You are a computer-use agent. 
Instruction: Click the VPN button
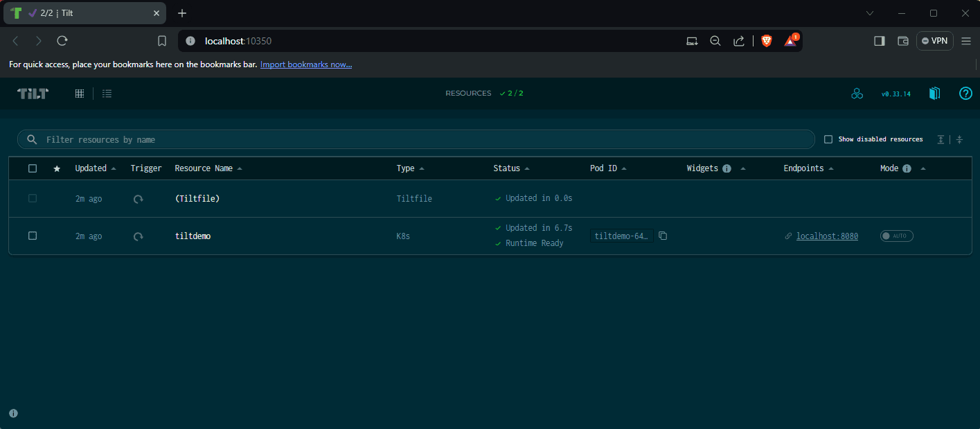tap(934, 41)
